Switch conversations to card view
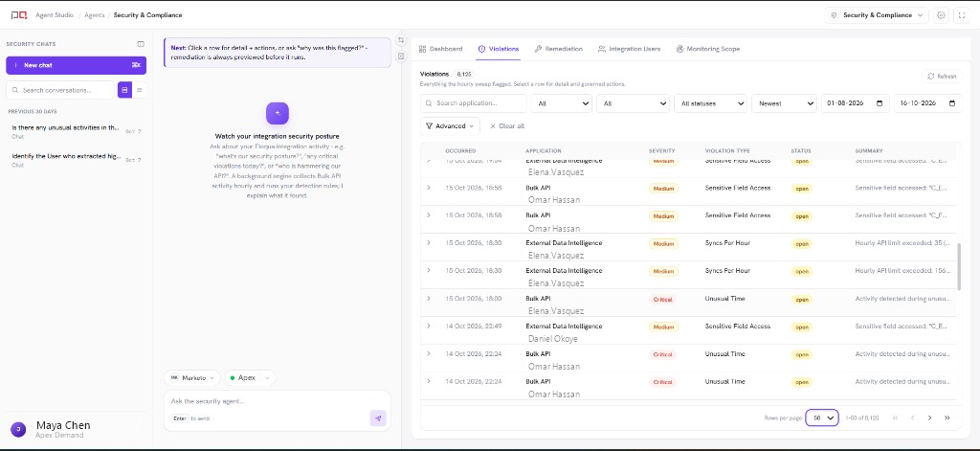This screenshot has height=451, width=980. (x=124, y=90)
